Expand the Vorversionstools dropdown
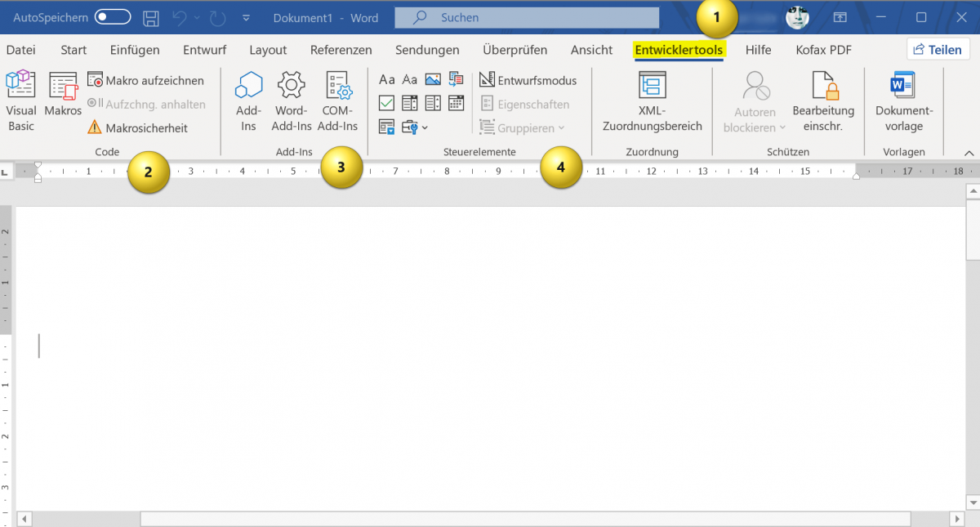 425,127
